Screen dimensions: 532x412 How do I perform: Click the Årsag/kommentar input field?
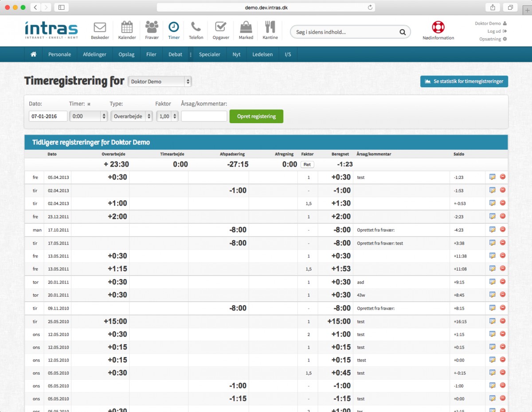pyautogui.click(x=204, y=116)
